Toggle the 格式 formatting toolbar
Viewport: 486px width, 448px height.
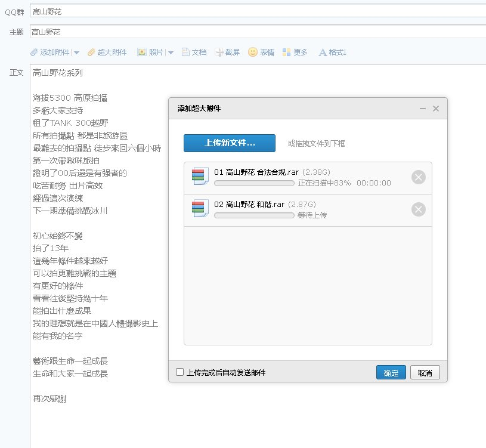click(332, 52)
